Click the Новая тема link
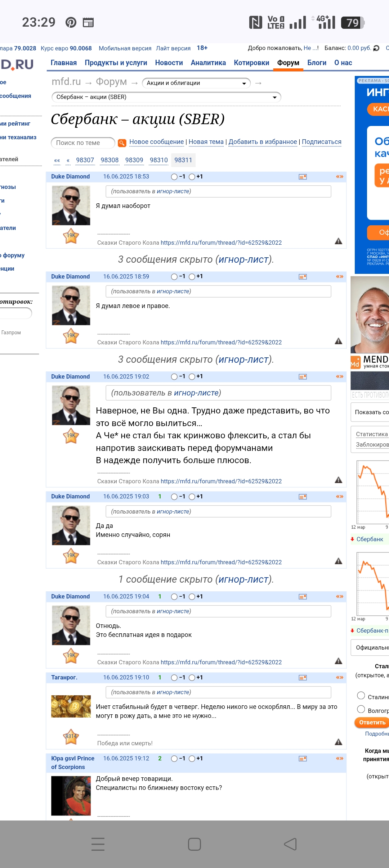 pos(206,142)
